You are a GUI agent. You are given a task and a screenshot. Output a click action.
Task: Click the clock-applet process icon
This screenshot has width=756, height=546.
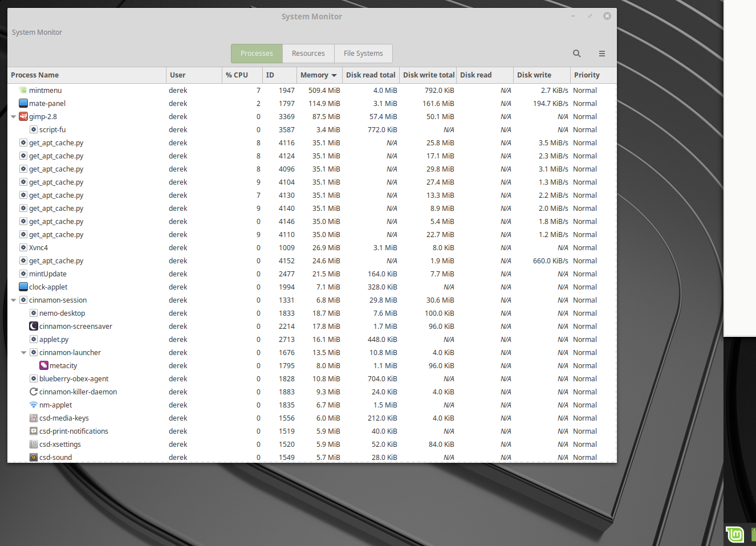(23, 287)
